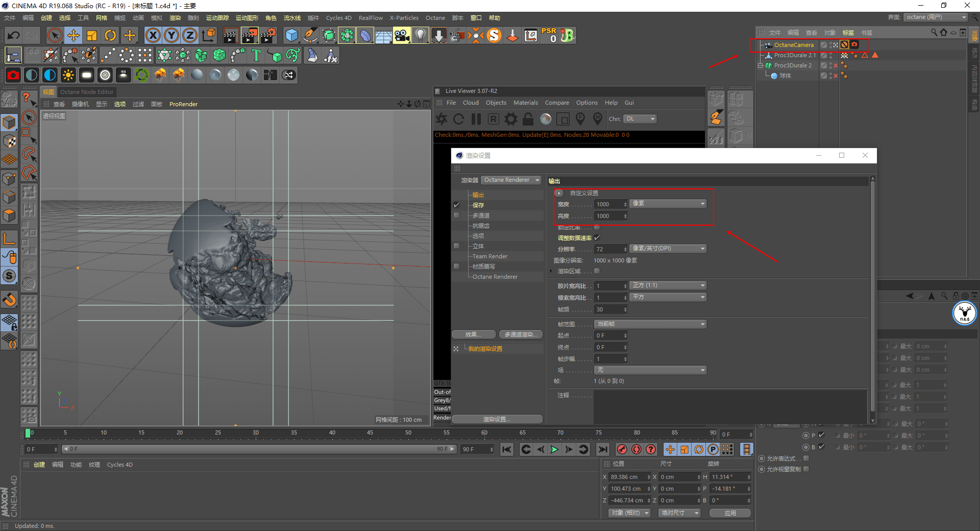Click the 多通道渲染... button
This screenshot has height=531, width=980.
[520, 334]
